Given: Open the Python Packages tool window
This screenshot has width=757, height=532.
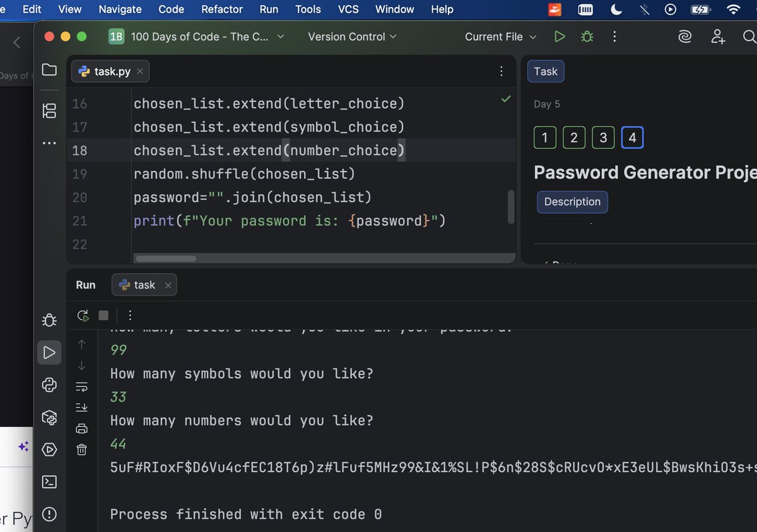Looking at the screenshot, I should [x=49, y=417].
